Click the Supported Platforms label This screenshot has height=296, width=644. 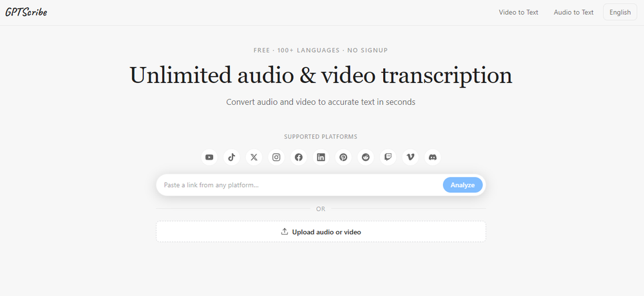321,136
